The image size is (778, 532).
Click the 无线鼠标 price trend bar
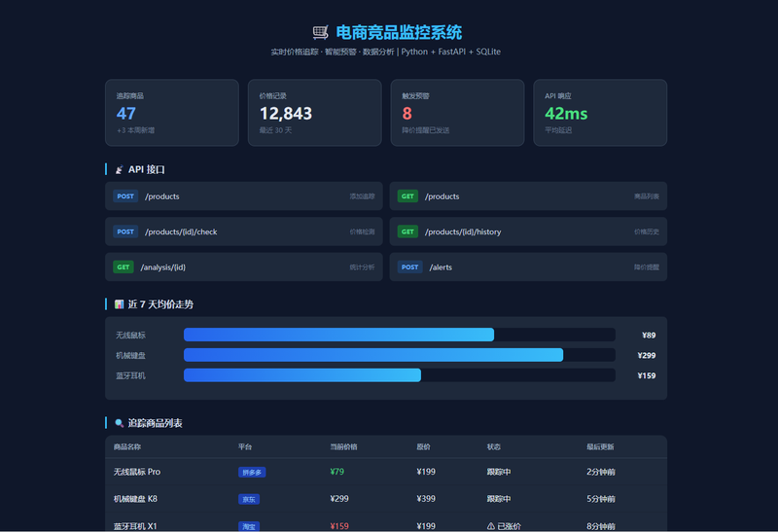coord(338,335)
